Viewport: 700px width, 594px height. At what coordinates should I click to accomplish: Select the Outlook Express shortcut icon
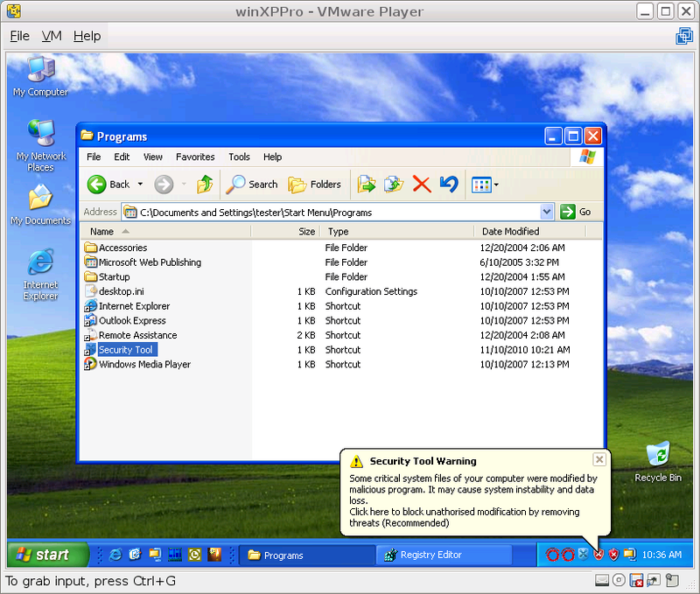pos(91,320)
